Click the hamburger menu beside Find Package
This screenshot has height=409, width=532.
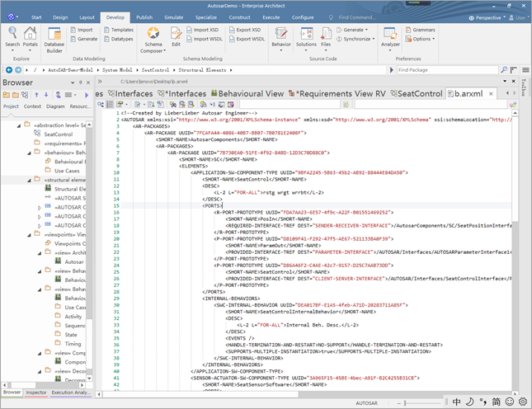coord(525,70)
